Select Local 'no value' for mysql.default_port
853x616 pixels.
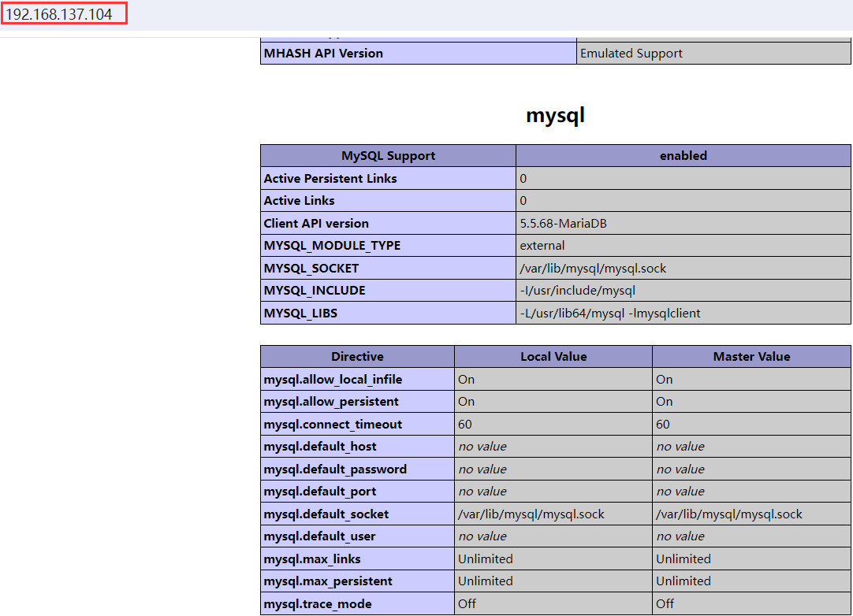553,492
